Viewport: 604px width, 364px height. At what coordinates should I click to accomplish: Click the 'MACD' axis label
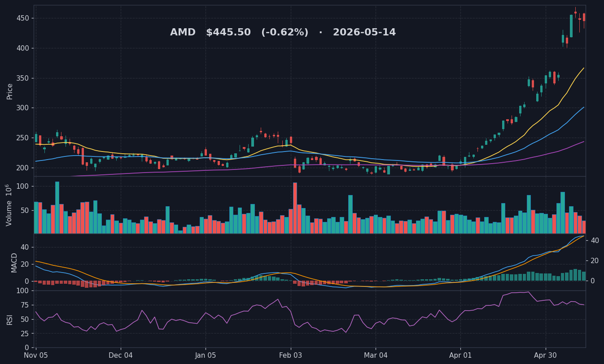click(14, 263)
